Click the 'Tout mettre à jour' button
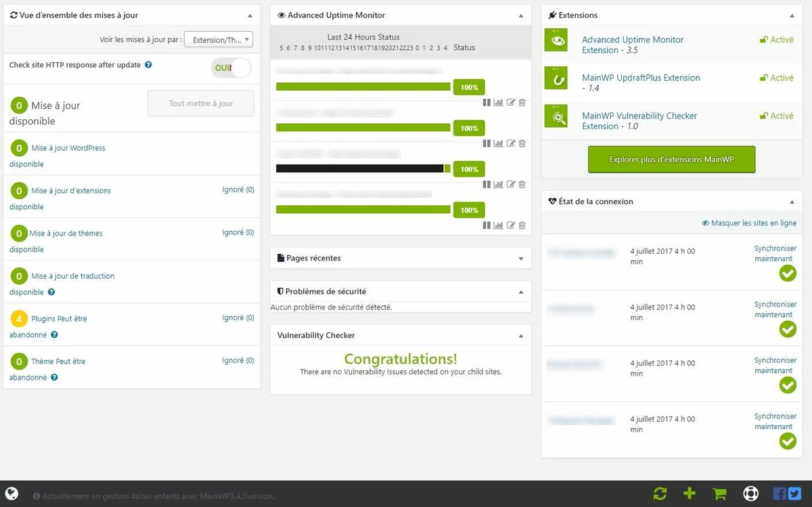This screenshot has height=507, width=812. tap(201, 104)
